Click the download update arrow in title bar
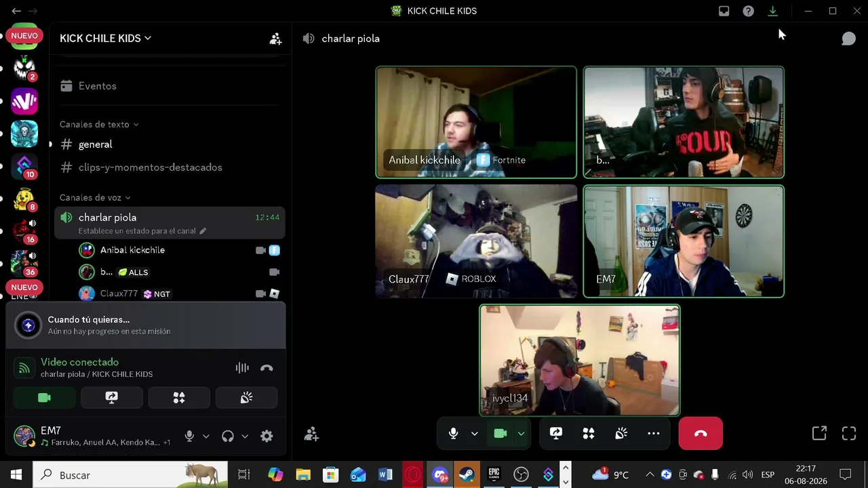This screenshot has height=488, width=868. [772, 11]
